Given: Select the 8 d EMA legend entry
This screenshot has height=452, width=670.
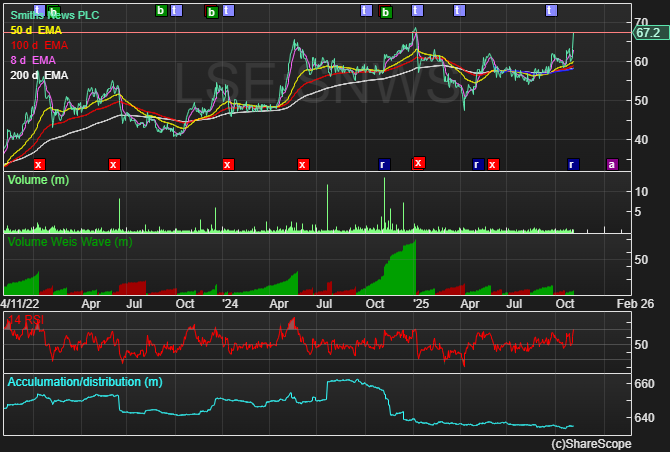Looking at the screenshot, I should pos(35,60).
